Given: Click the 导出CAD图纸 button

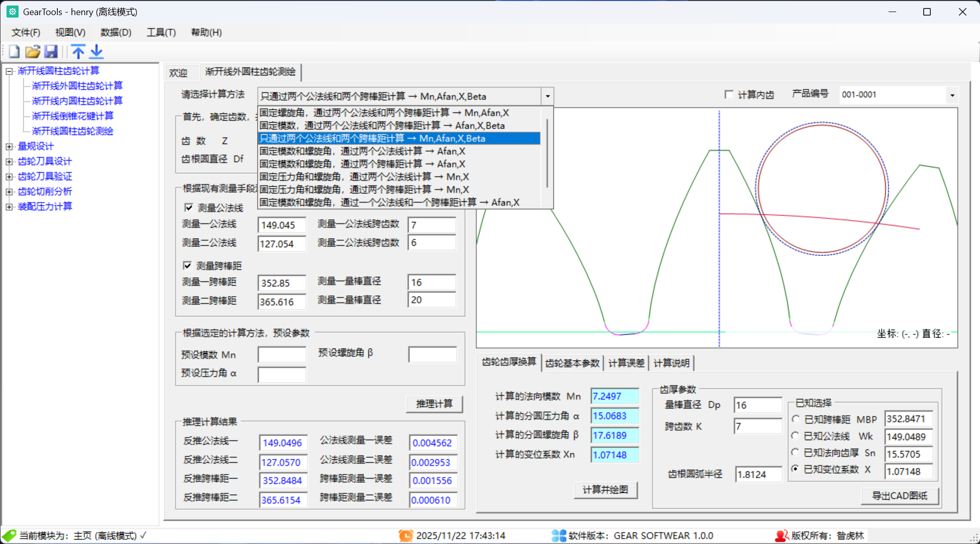Looking at the screenshot, I should coord(899,496).
